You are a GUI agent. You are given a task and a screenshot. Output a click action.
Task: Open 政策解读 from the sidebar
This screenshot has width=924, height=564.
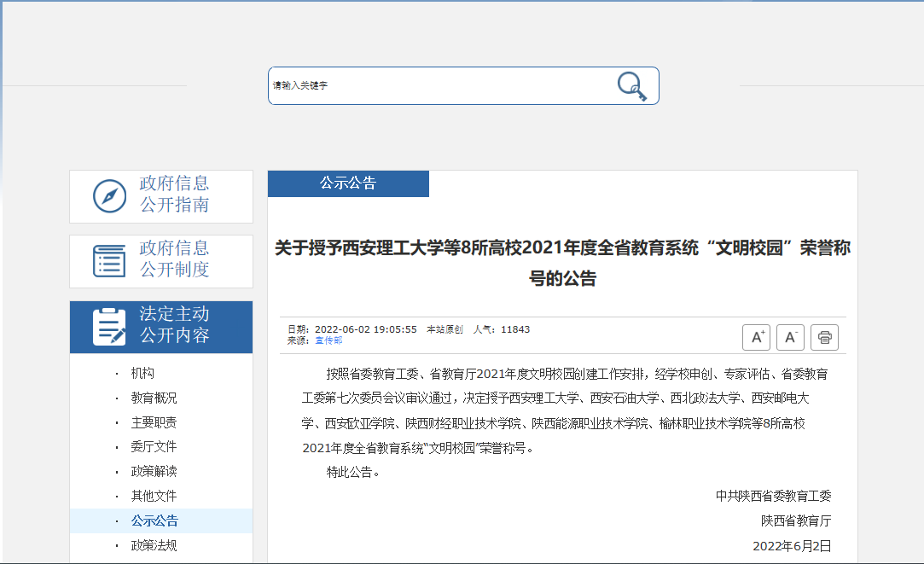(154, 471)
